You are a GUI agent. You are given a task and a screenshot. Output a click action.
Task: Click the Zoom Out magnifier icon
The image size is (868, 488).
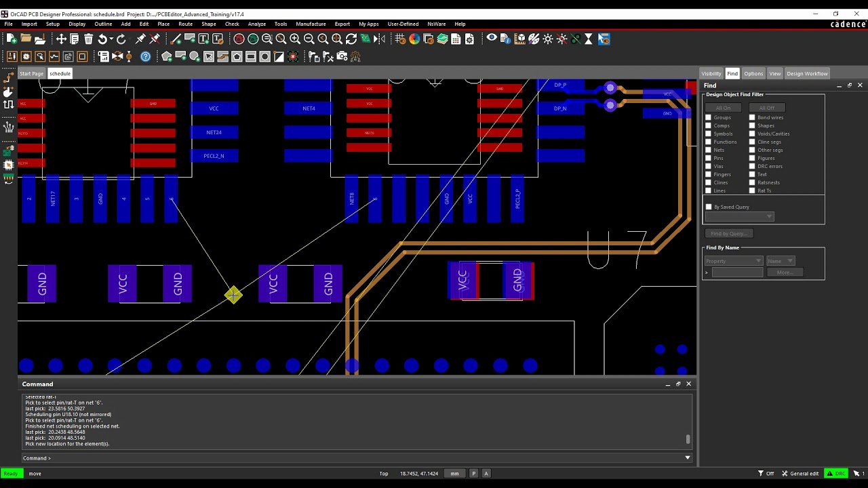coord(309,39)
